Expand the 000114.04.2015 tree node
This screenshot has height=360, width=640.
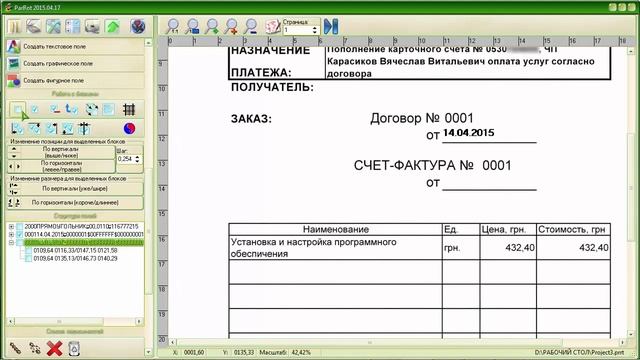coord(11,235)
